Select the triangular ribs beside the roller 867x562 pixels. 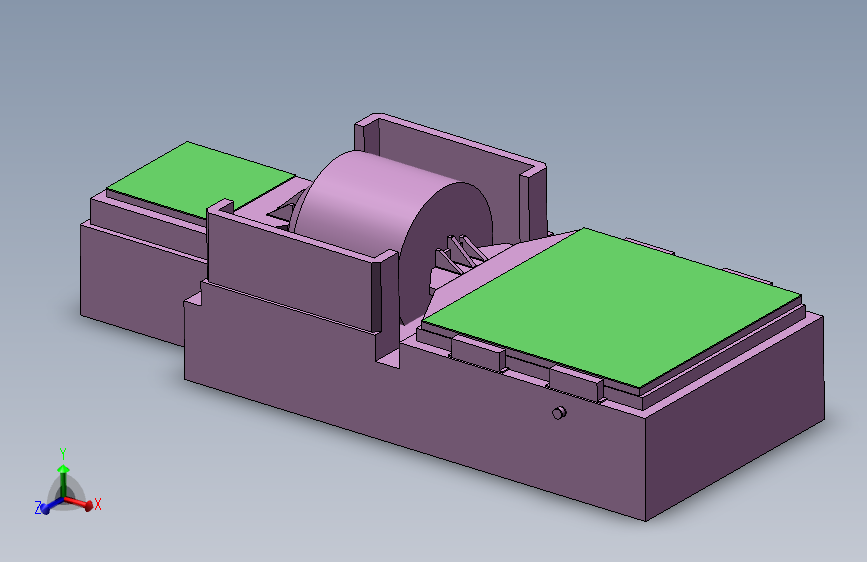(x=461, y=254)
